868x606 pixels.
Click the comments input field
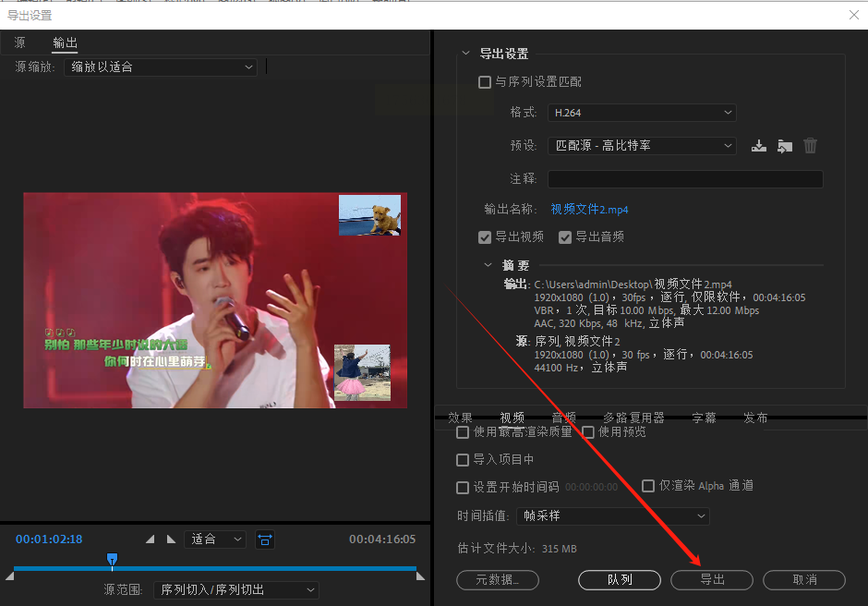685,179
